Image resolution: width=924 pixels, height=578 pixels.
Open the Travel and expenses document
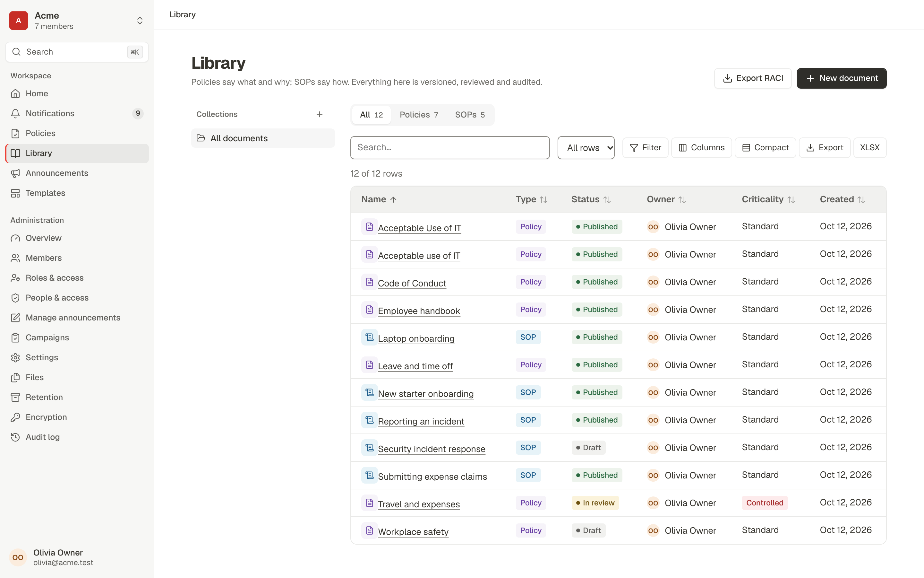click(418, 504)
